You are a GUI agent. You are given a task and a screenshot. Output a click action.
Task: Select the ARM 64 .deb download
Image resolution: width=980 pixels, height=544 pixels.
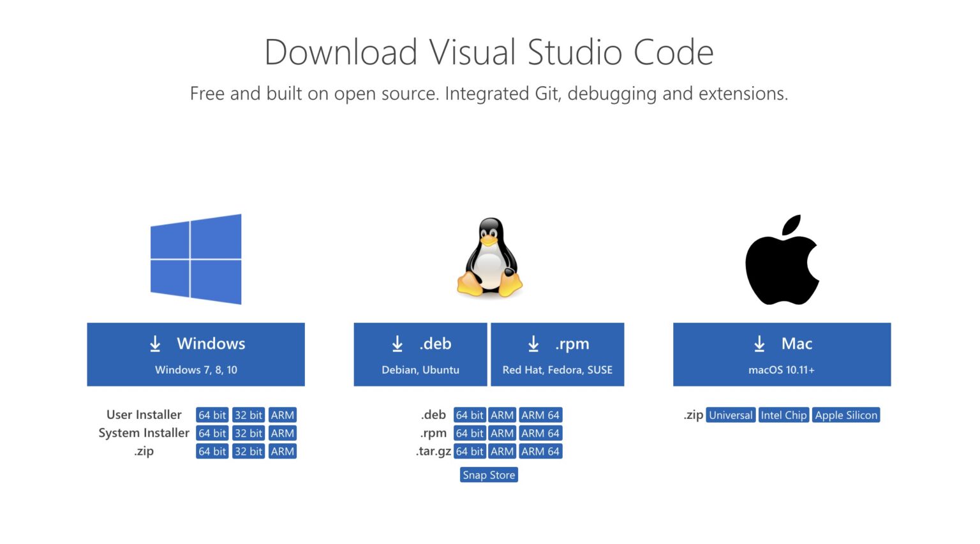(x=540, y=415)
